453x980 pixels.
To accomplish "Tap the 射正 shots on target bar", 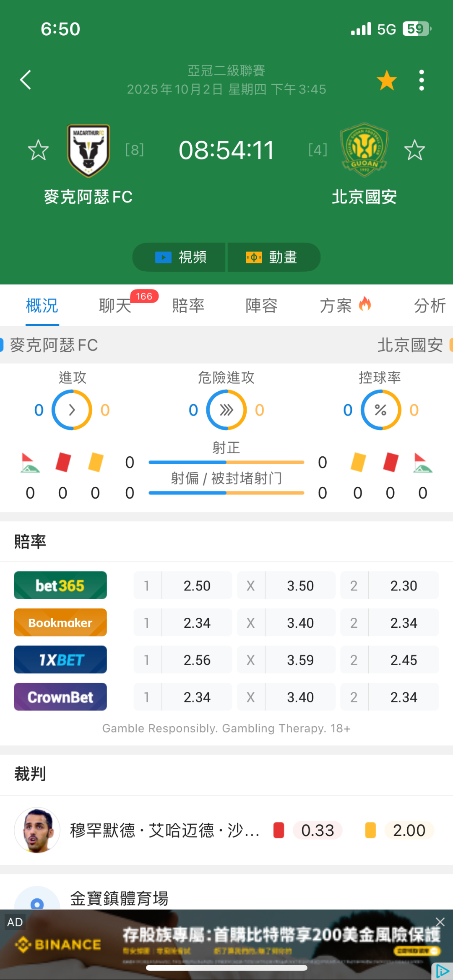I will pos(226,462).
